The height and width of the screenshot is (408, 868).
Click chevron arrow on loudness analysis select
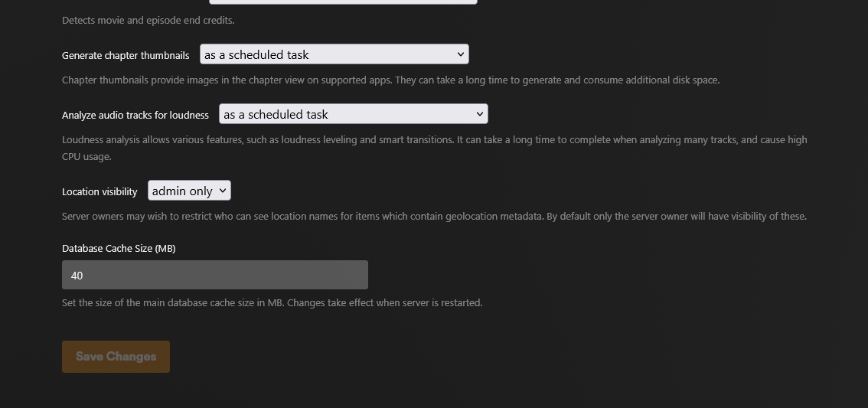[479, 114]
